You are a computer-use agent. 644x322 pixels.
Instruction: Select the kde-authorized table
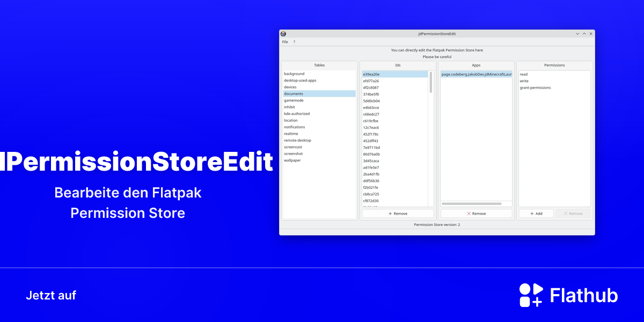click(319, 114)
